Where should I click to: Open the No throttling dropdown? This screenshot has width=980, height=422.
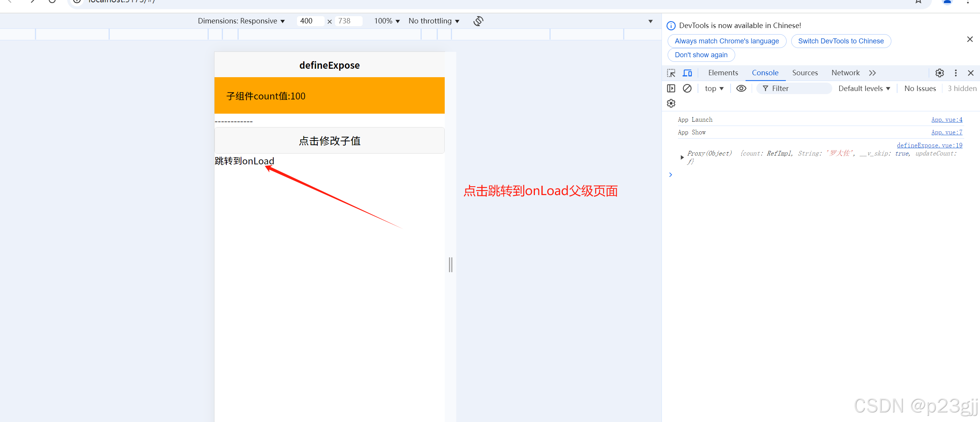[434, 21]
